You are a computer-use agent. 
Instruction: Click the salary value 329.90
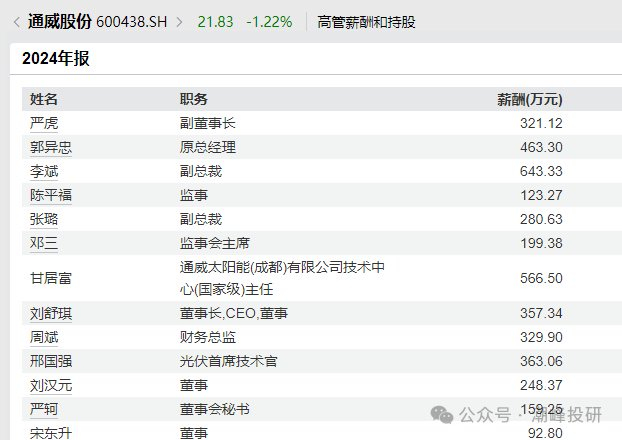(x=541, y=337)
